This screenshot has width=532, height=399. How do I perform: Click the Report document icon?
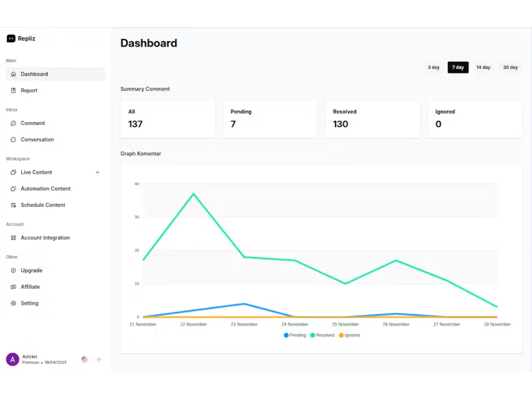[x=13, y=90]
